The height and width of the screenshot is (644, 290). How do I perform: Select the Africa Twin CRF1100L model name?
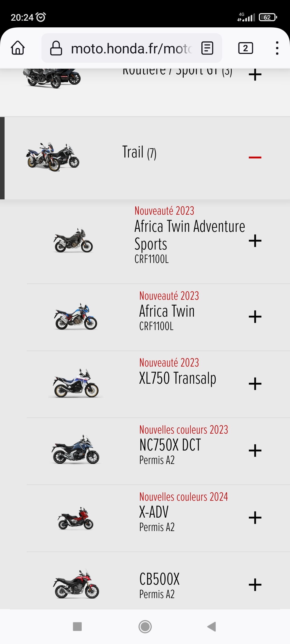[167, 311]
